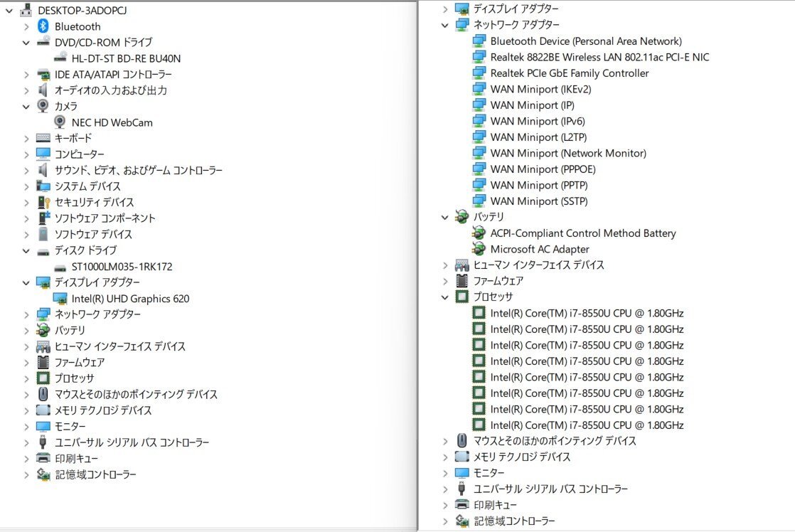795x532 pixels.
Task: Select ユニバーサル シリアル バス コントローラー in right pane
Action: (550, 489)
